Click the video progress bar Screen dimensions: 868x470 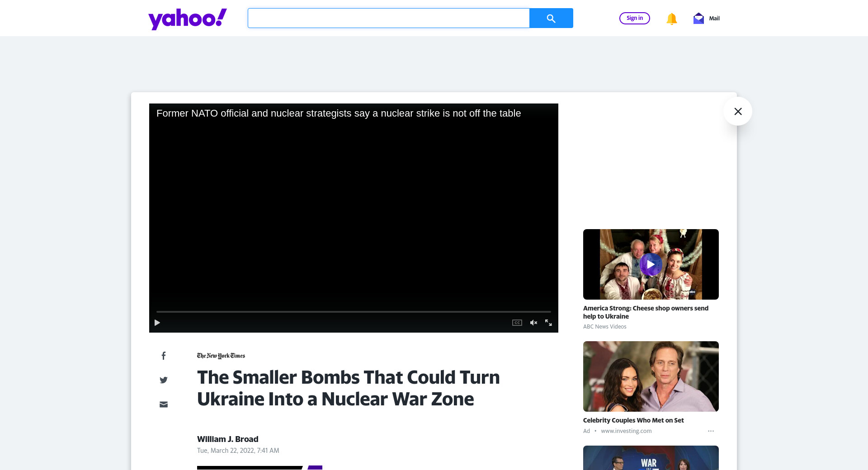(353, 312)
